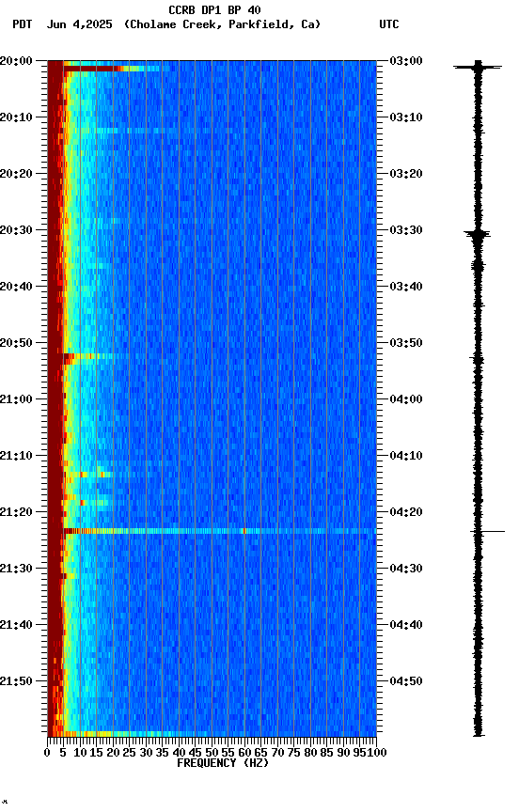Screen dimensions: 519x812
Task: Click the location text "(Cholame Creek, Parkfield, Ca)"
Action: (x=222, y=24)
